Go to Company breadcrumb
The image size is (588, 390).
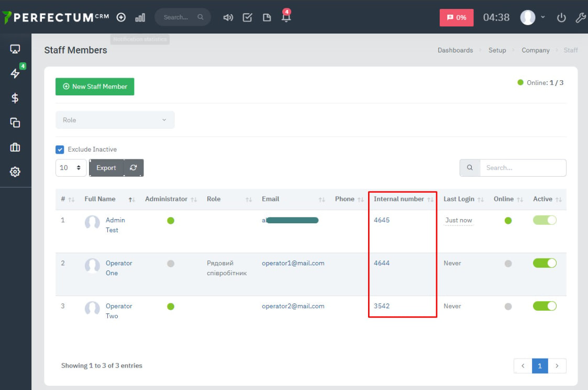coord(535,50)
